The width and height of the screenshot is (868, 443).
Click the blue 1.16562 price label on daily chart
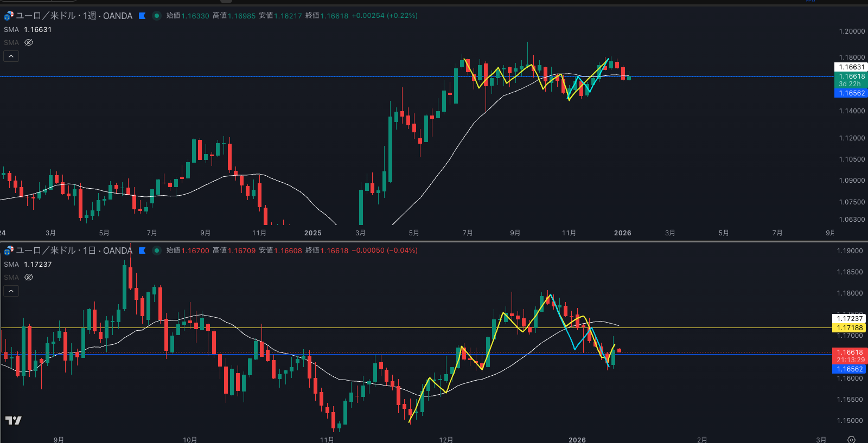coord(850,369)
